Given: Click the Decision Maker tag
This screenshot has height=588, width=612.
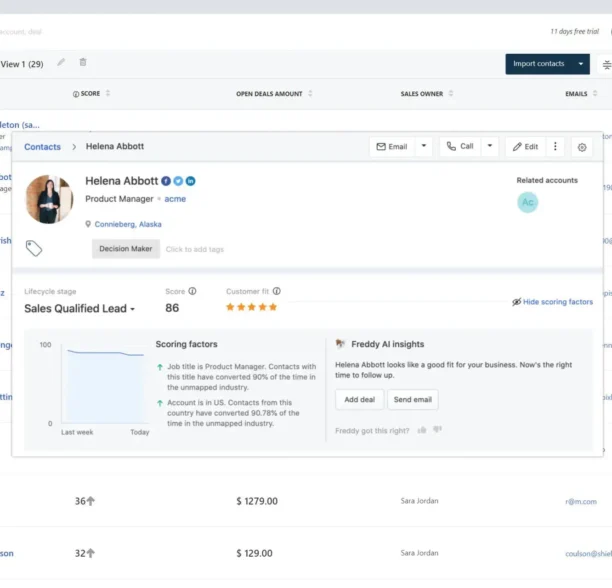Looking at the screenshot, I should (x=126, y=249).
